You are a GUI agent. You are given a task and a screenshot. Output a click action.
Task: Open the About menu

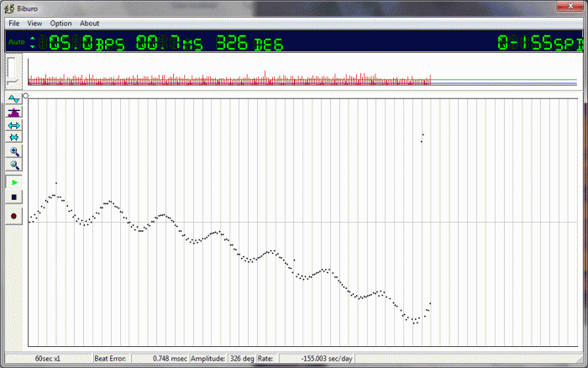point(89,24)
